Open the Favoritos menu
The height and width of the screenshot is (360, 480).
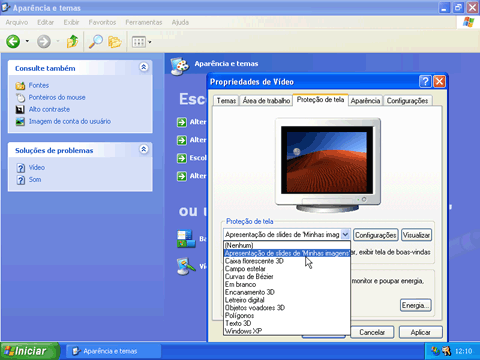coord(102,22)
